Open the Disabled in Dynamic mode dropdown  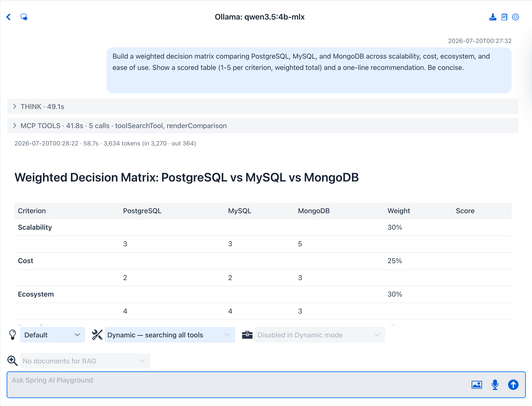tap(320, 335)
